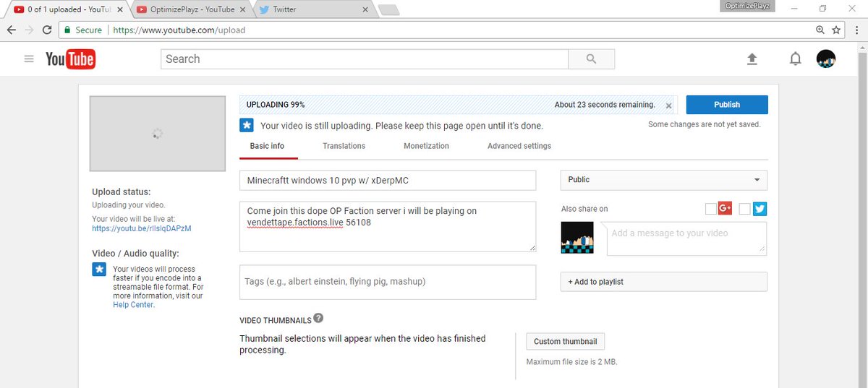This screenshot has width=868, height=388.
Task: Open the YouTube hamburger guide menu
Action: point(29,59)
